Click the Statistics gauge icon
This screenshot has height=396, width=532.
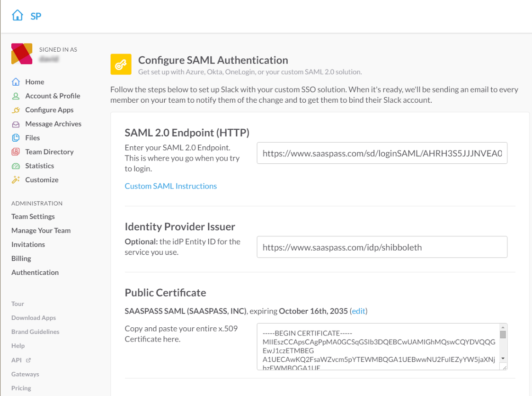(16, 166)
